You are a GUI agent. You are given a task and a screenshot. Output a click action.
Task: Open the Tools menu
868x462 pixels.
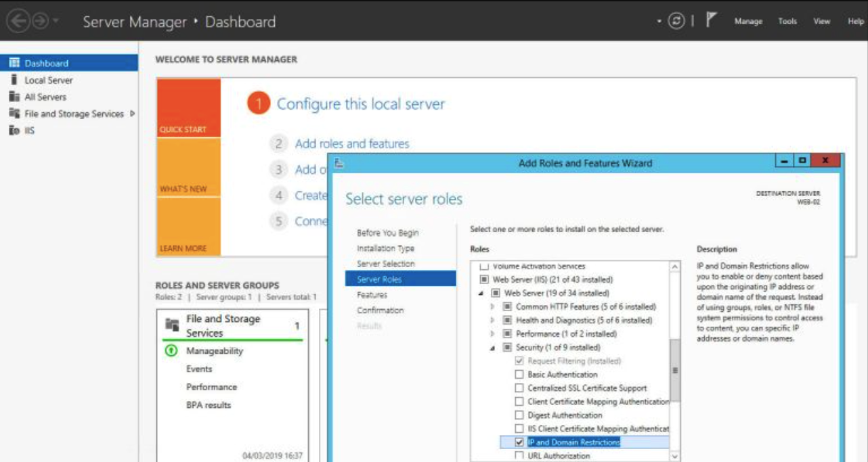787,21
